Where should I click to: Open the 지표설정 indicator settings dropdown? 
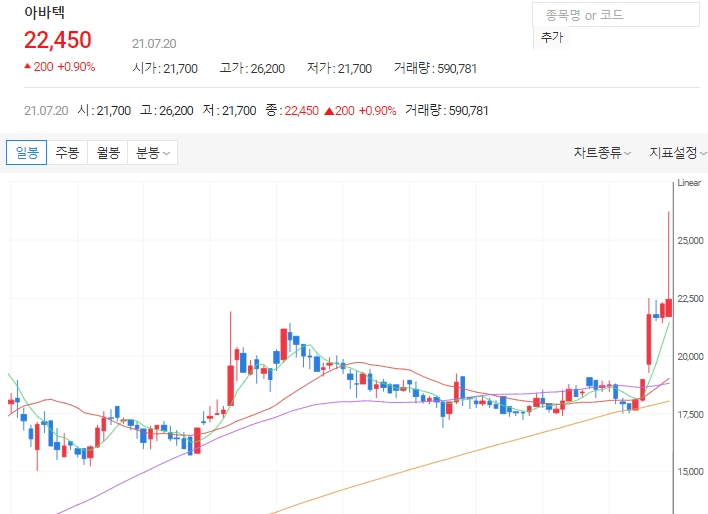pos(678,153)
